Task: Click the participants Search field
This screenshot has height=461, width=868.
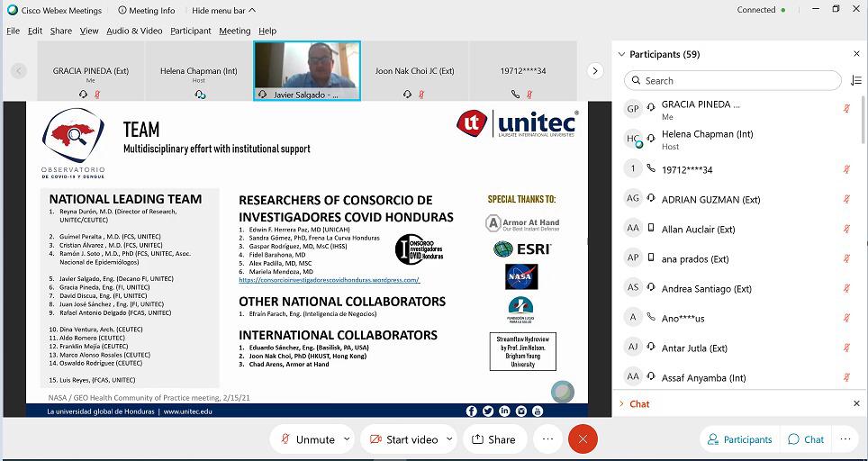Action: (734, 80)
